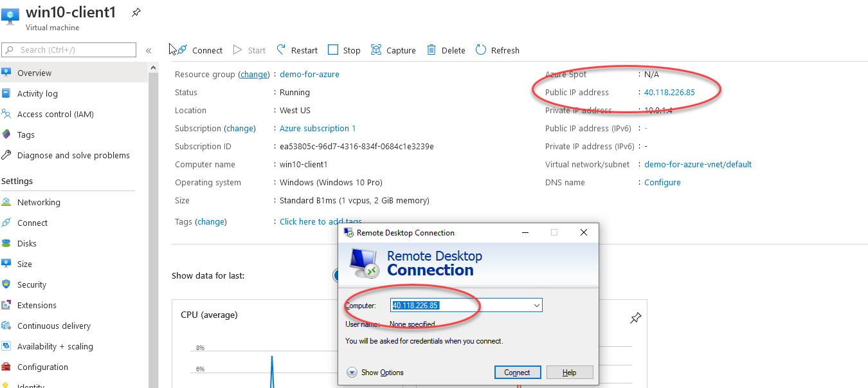Open the Activity log menu item
The image size is (868, 388).
click(x=74, y=93)
